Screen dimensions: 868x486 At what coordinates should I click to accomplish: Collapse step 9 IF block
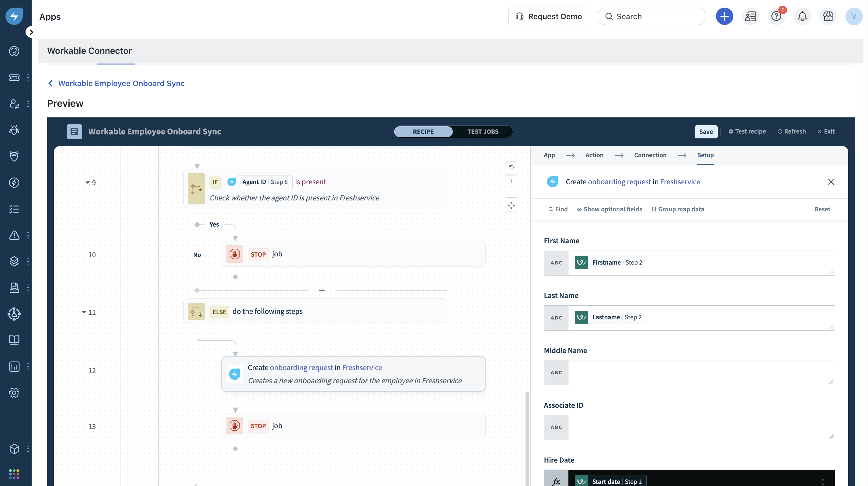(x=88, y=182)
